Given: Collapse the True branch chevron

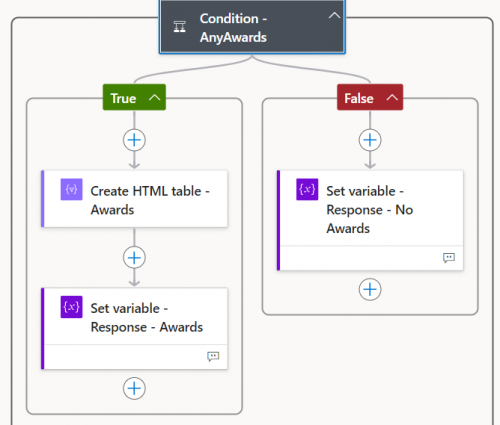Looking at the screenshot, I should [x=154, y=97].
